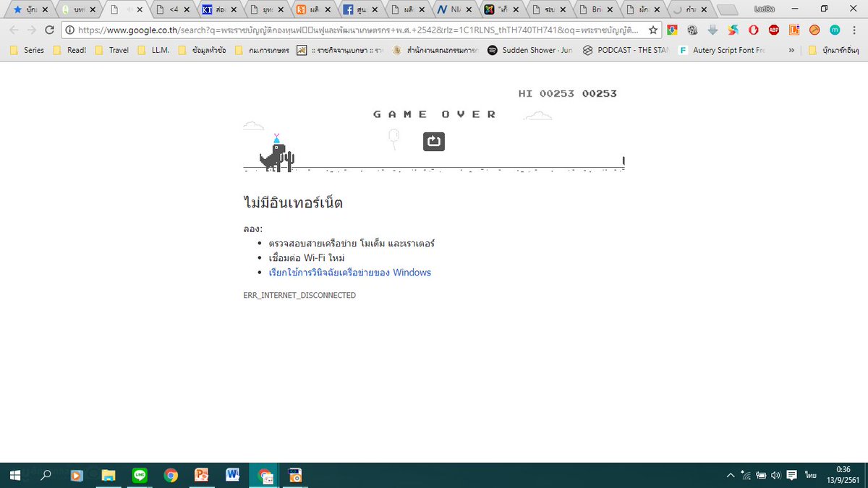868x488 pixels.
Task: Open Chrome's three-dot customize menu
Action: [x=854, y=30]
